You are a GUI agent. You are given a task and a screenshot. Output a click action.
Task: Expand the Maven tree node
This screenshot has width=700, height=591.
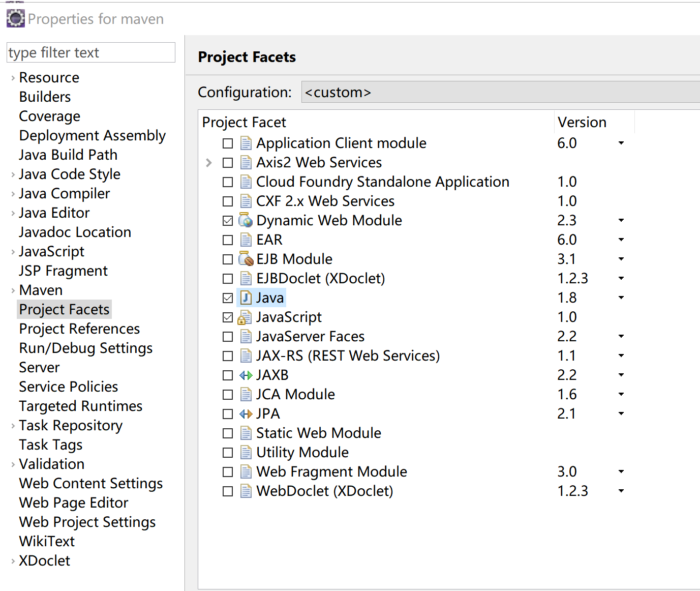(x=13, y=290)
